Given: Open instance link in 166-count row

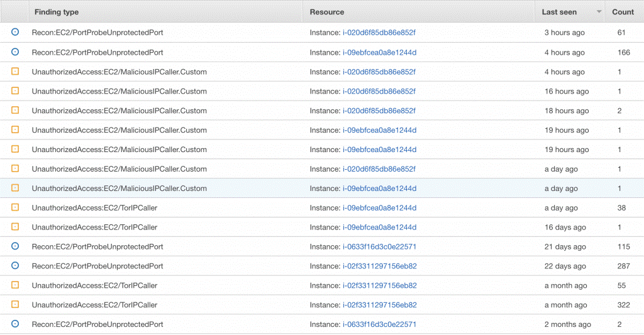Looking at the screenshot, I should pos(379,53).
